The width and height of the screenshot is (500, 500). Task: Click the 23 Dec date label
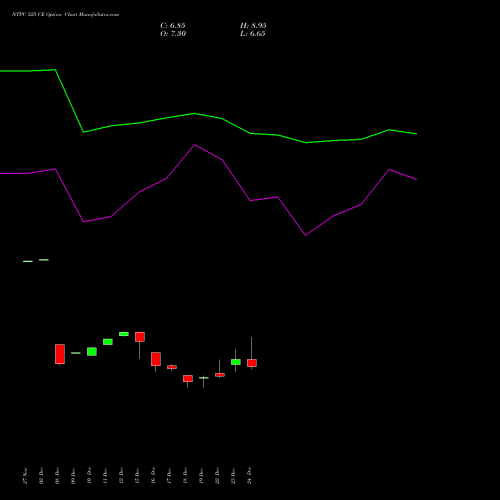(233, 476)
